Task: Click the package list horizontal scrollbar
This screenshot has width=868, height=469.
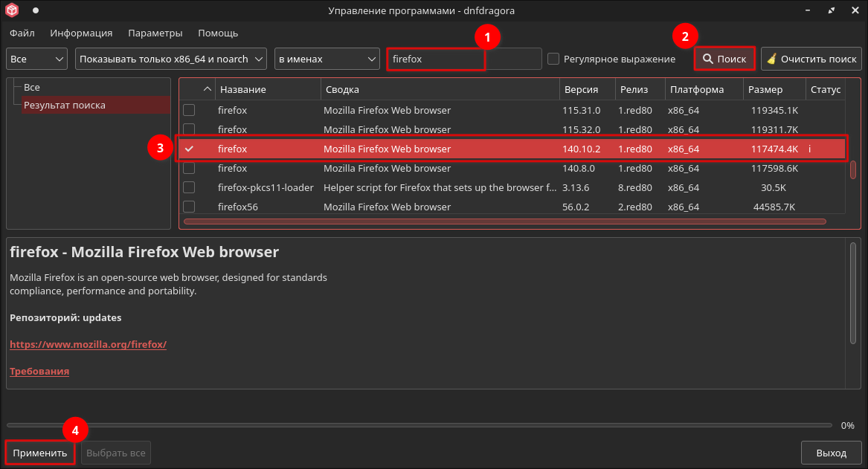Action: pyautogui.click(x=505, y=221)
